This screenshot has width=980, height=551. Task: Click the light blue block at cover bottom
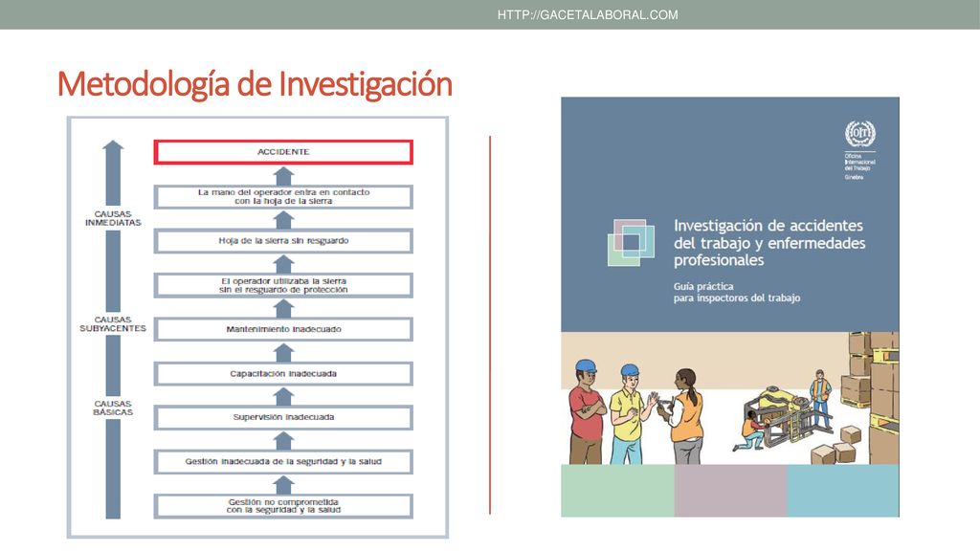[843, 491]
